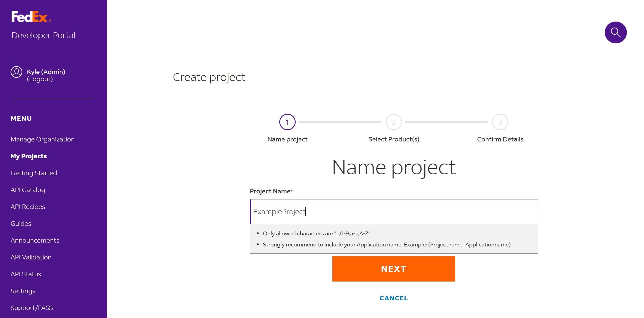Open Getting Started page

pyautogui.click(x=34, y=173)
